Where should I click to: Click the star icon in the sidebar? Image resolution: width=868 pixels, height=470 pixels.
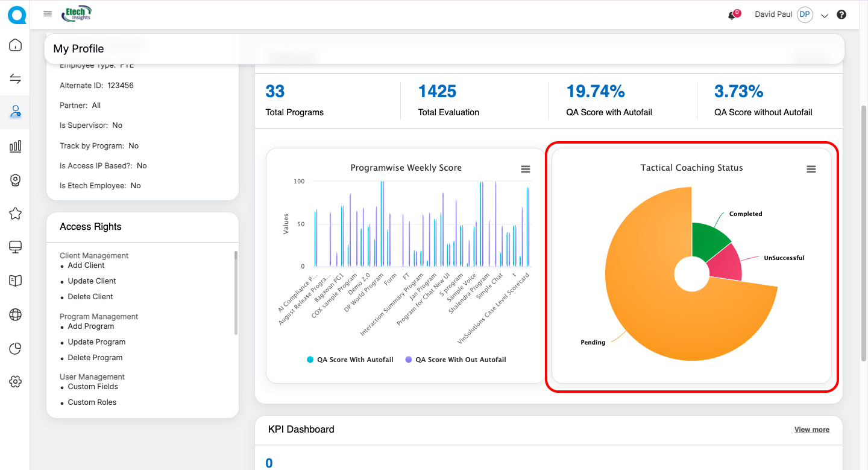click(x=16, y=213)
